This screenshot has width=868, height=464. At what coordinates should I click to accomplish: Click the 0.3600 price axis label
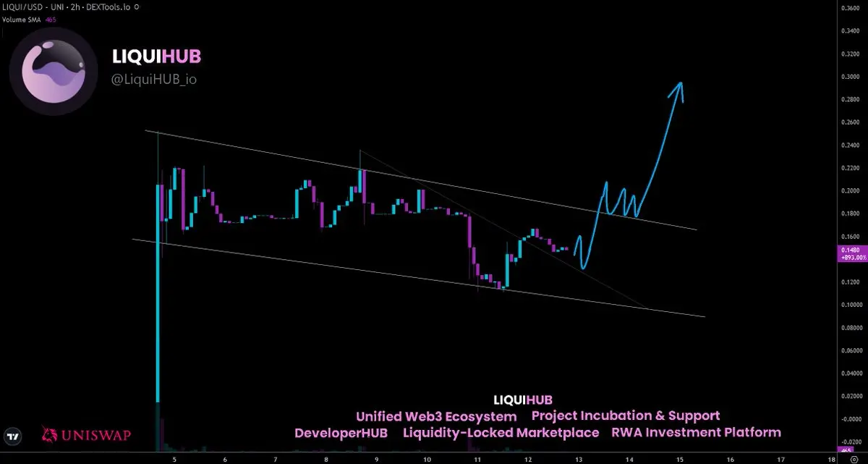[849, 8]
